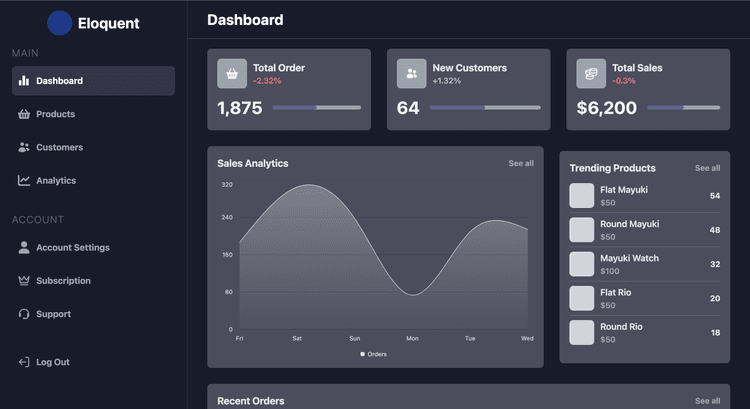Open See all for Recent Orders
The image size is (750, 409).
707,401
